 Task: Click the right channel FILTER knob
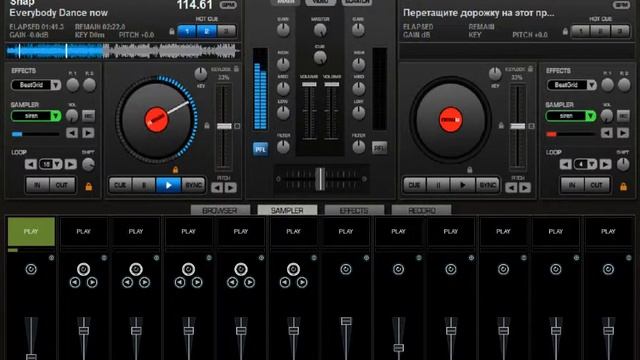(x=358, y=147)
